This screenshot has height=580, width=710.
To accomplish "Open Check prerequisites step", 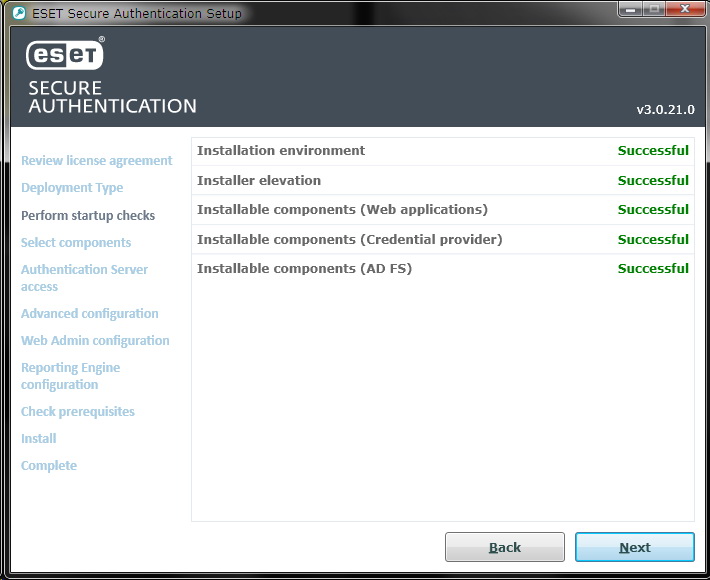I will pos(77,411).
